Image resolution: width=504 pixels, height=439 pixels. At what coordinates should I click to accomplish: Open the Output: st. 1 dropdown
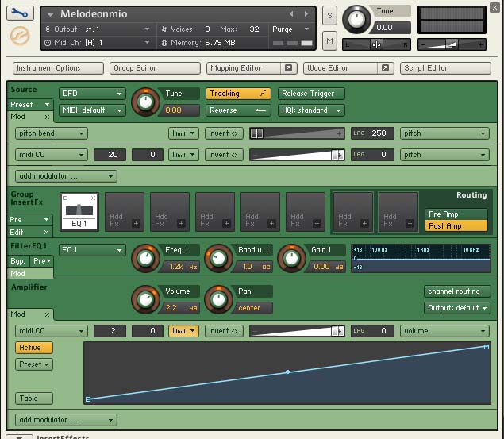click(x=97, y=29)
